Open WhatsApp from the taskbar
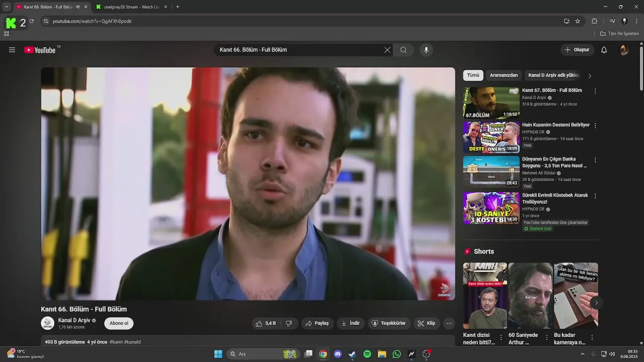The width and height of the screenshot is (644, 362). [x=397, y=354]
